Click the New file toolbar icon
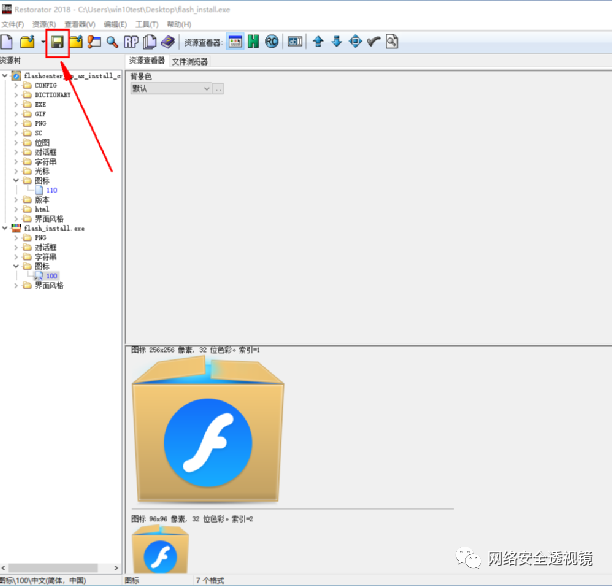This screenshot has width=612, height=586. pos(7,42)
